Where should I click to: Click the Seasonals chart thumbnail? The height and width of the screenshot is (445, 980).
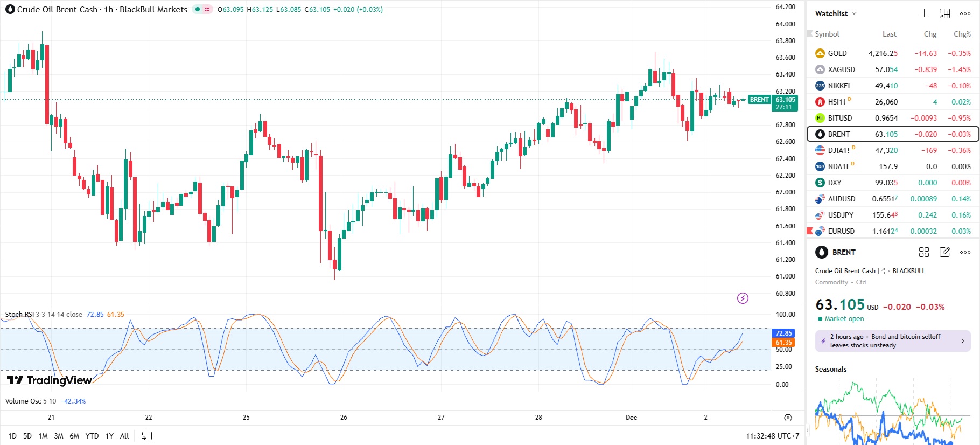(x=891, y=412)
